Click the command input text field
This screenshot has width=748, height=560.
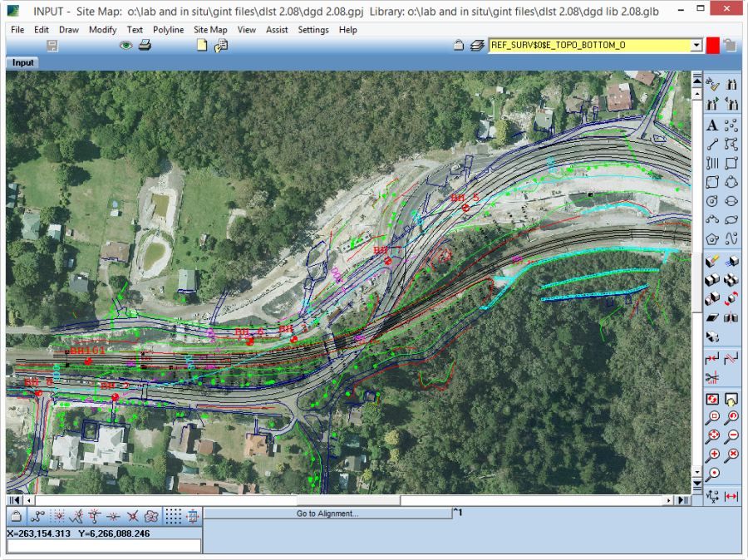[x=104, y=546]
